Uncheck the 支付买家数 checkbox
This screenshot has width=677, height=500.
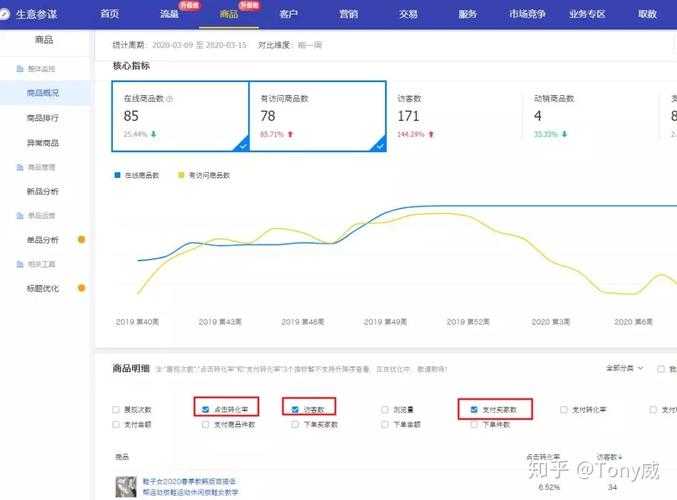[474, 409]
